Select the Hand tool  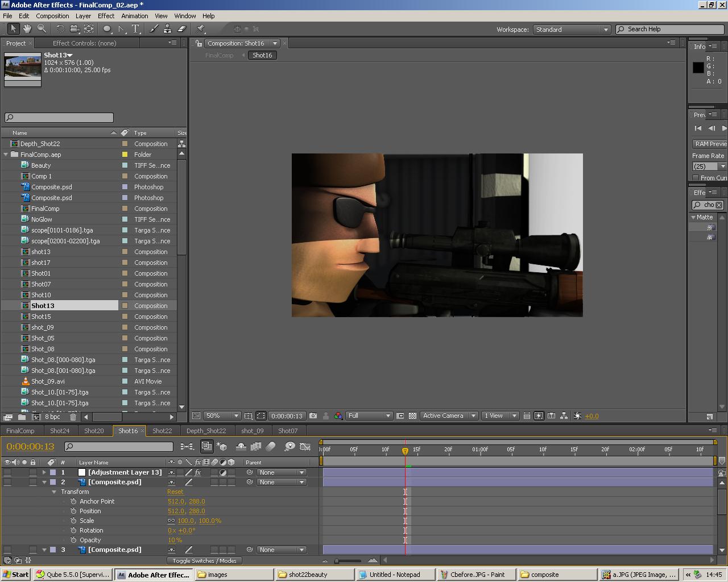[x=27, y=28]
